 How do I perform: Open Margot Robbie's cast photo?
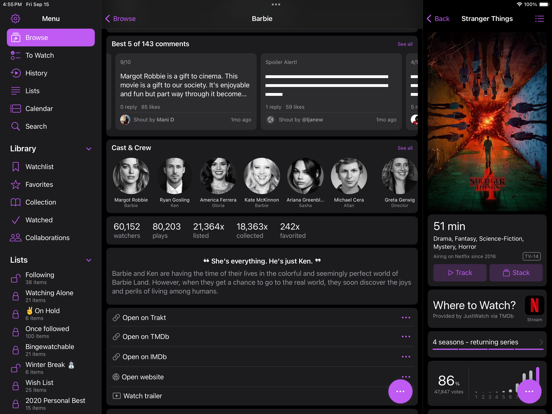tap(131, 176)
